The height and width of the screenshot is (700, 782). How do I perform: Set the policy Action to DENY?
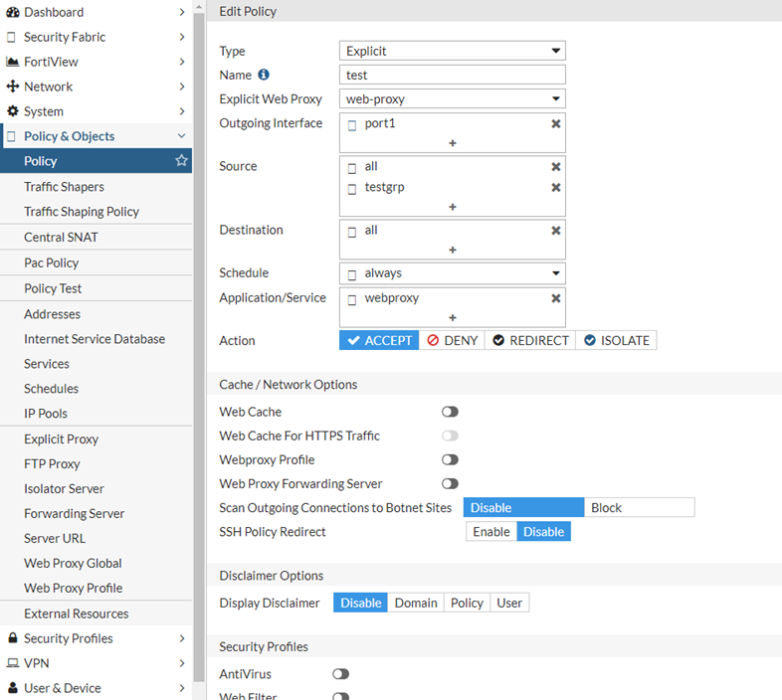pyautogui.click(x=453, y=340)
